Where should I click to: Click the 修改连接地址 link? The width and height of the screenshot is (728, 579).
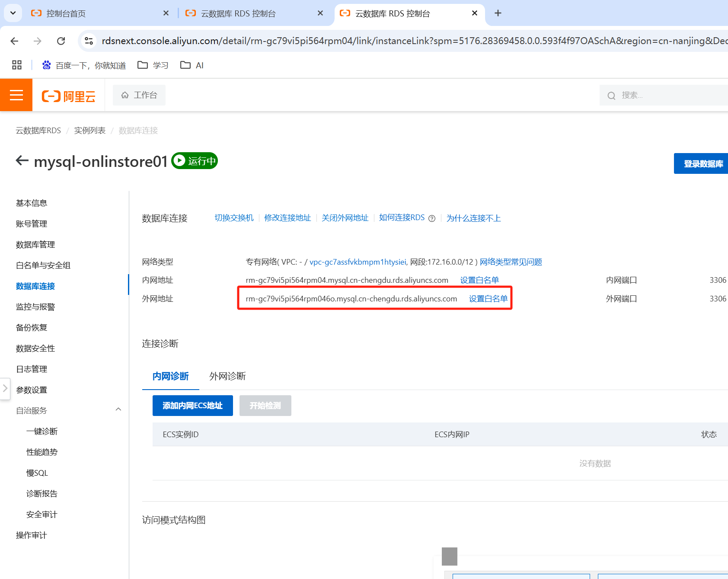tap(288, 218)
